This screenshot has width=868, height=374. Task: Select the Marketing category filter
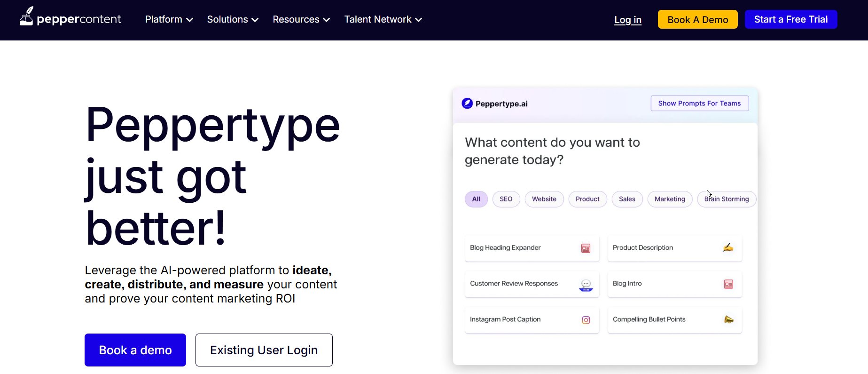(670, 199)
